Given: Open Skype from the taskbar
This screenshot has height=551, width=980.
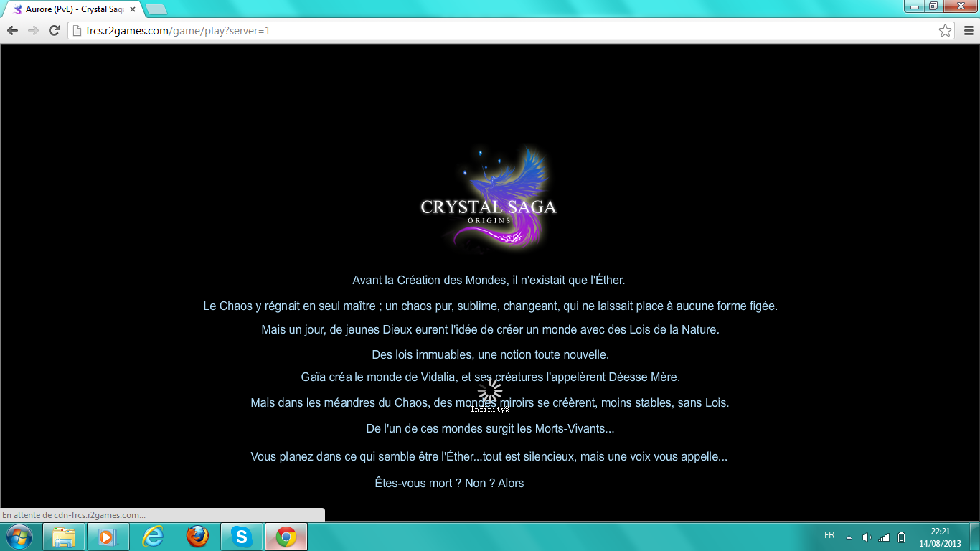Looking at the screenshot, I should tap(242, 537).
